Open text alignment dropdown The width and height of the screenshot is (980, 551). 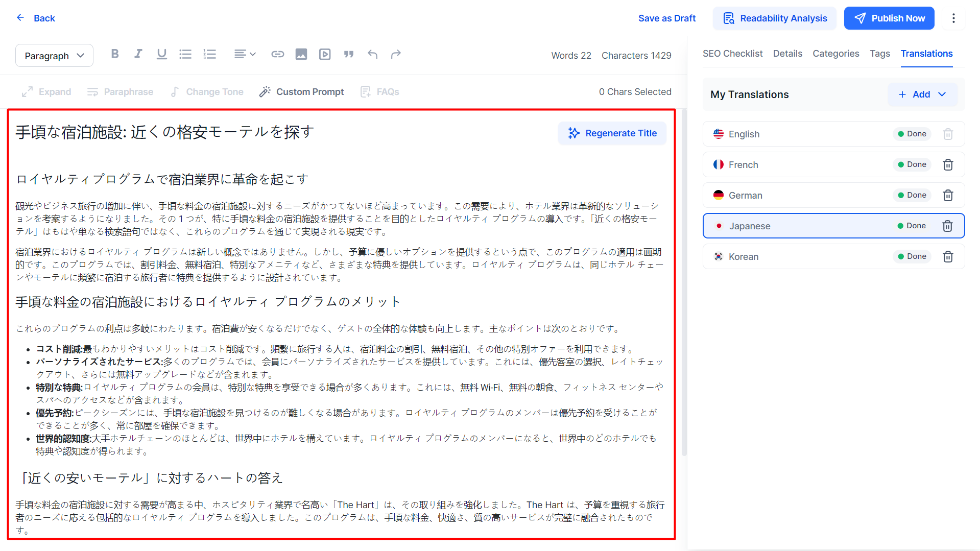click(245, 54)
